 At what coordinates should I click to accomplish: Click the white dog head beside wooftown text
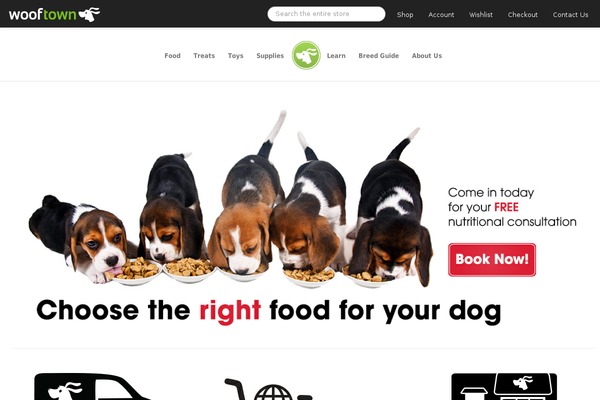point(90,14)
